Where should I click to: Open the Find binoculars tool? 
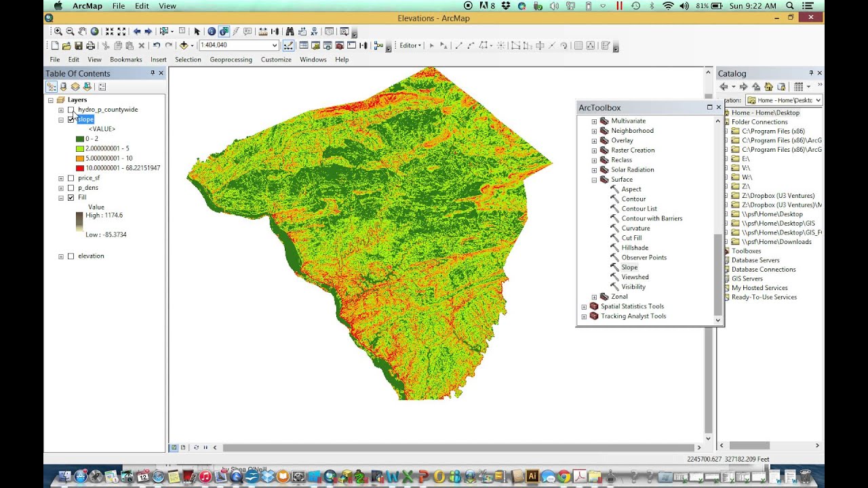pyautogui.click(x=290, y=31)
